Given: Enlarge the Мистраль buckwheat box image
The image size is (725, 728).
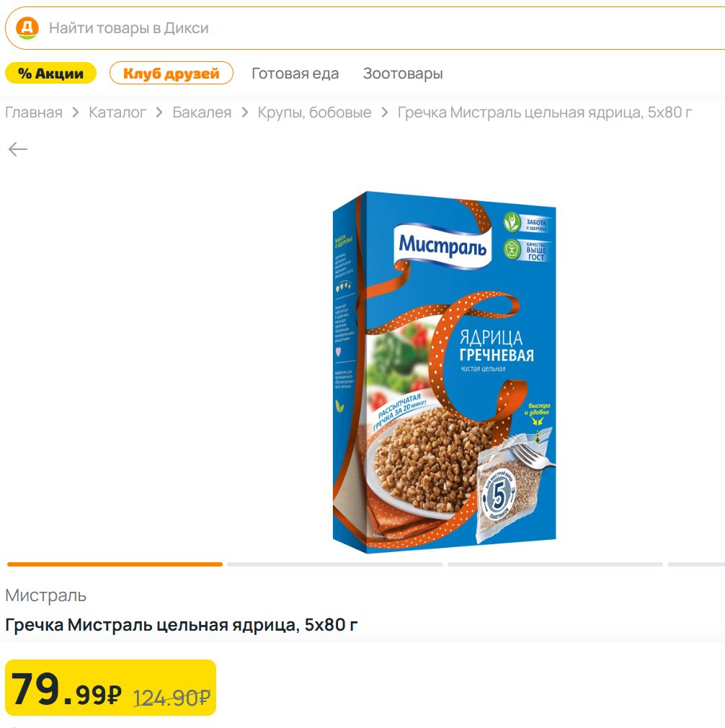Looking at the screenshot, I should tap(443, 371).
